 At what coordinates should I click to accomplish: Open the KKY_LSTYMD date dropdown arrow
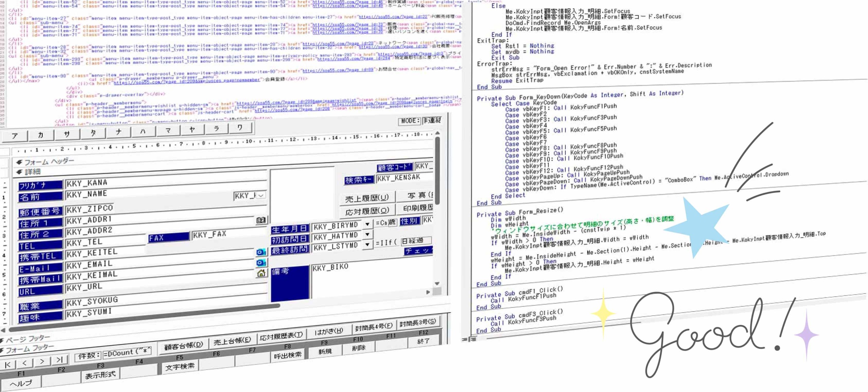click(367, 244)
